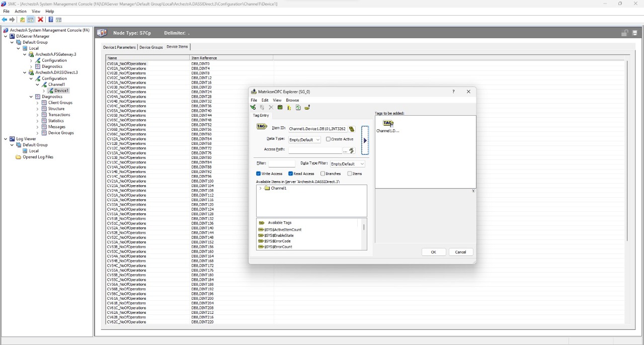Expand the Client Groups node
This screenshot has height=345, width=644.
coord(37,103)
